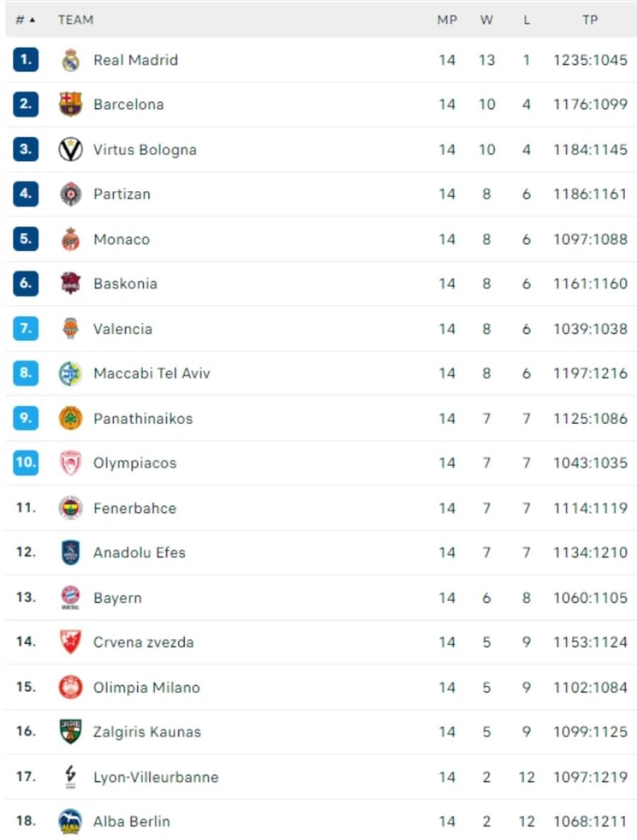This screenshot has height=840, width=637.
Task: Open the Maccabi Tel Aviv team link
Action: [x=151, y=374]
